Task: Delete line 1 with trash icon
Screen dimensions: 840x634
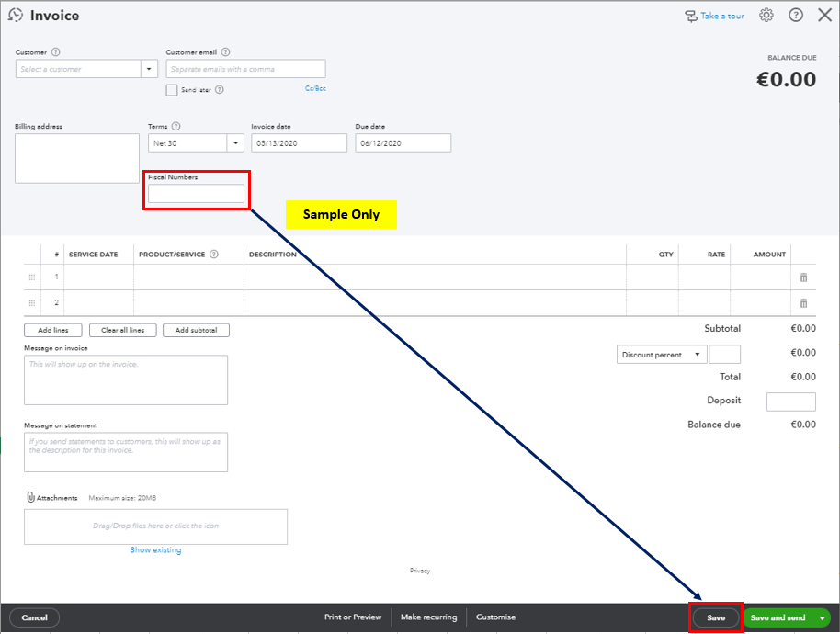Action: click(803, 277)
